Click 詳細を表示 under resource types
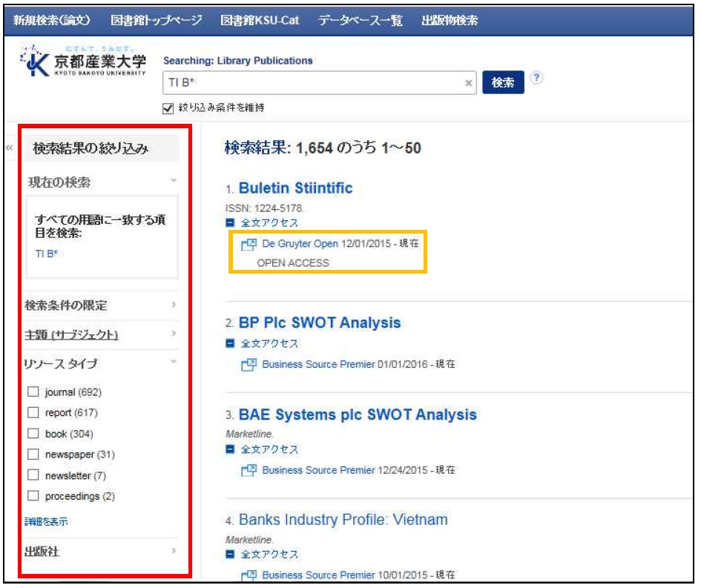 pos(46,521)
